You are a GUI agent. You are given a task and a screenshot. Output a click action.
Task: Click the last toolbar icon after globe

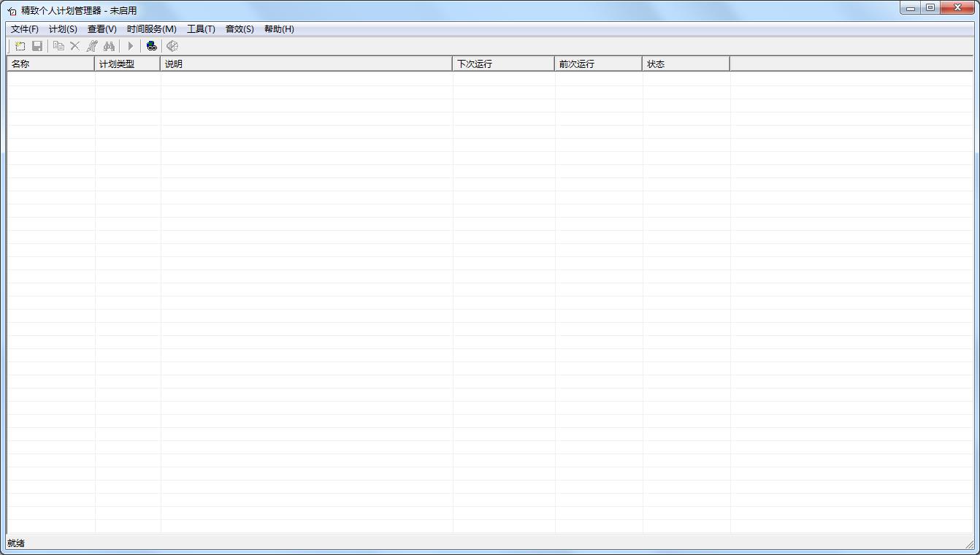pos(172,46)
